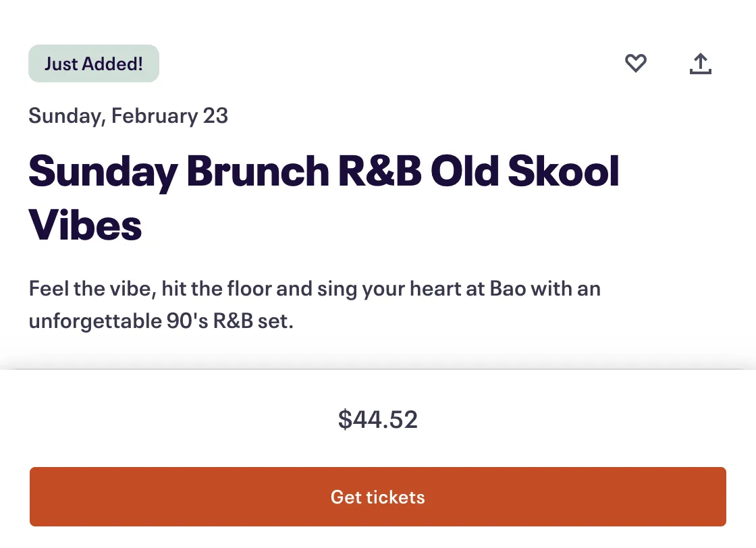Click the word February in the date line
Screen dimensions: 756x548
point(155,115)
